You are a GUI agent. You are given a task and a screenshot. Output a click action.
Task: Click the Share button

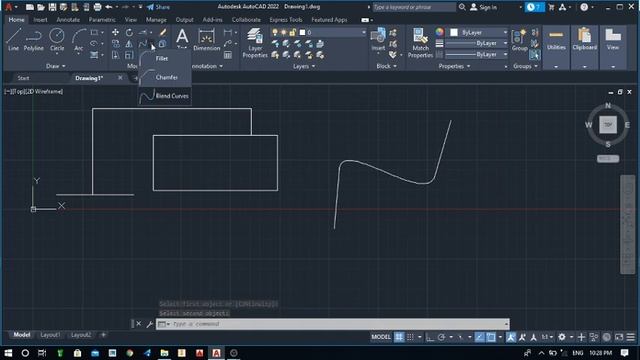[158, 7]
